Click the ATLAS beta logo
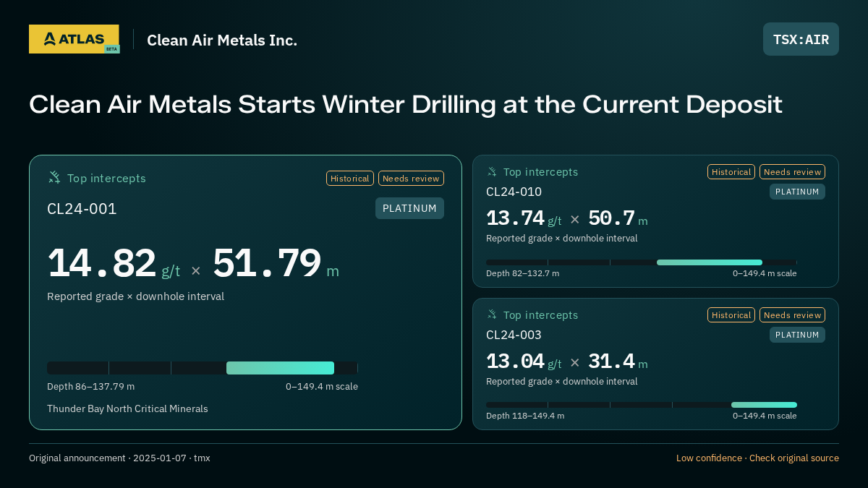The width and height of the screenshot is (868, 488). (x=74, y=39)
